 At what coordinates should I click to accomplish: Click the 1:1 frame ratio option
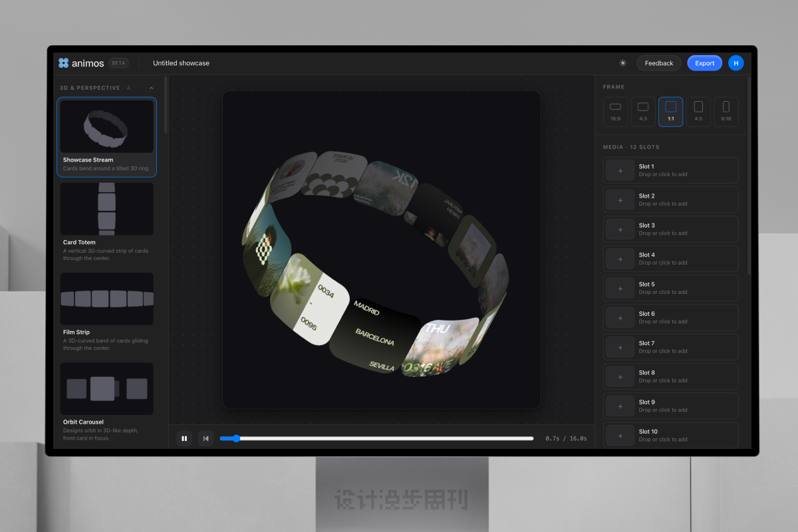(x=670, y=112)
